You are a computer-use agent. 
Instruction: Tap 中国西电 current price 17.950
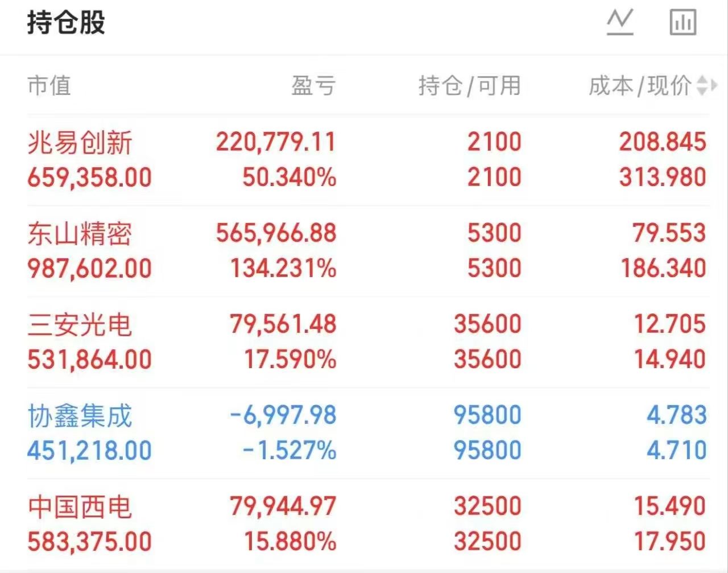pyautogui.click(x=670, y=542)
